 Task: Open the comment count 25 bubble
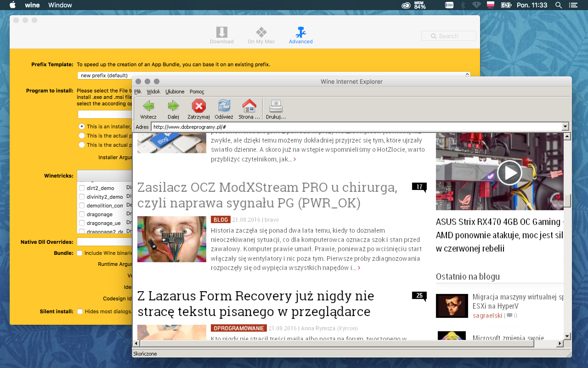coord(419,296)
